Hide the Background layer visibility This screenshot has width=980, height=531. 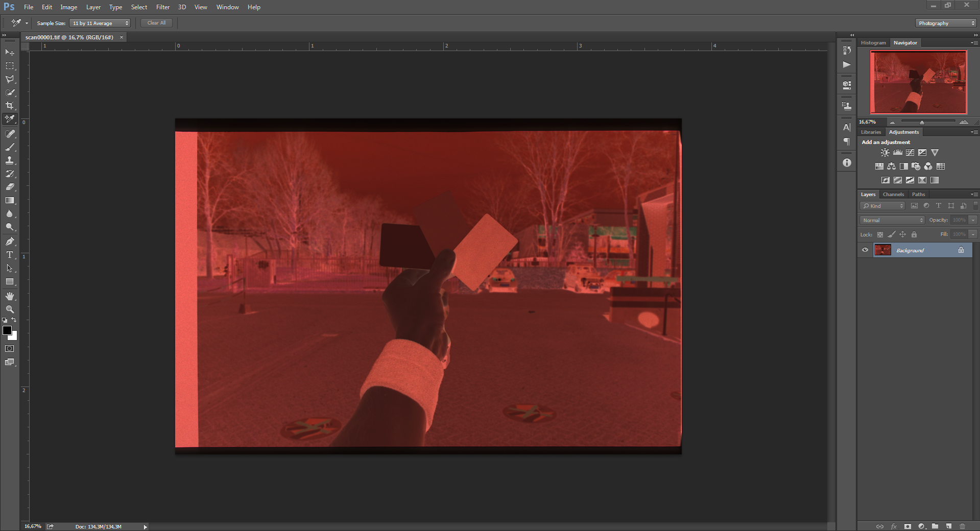865,250
